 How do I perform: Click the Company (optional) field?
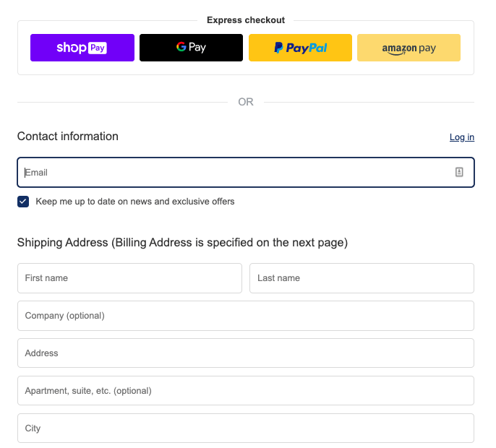tap(246, 316)
